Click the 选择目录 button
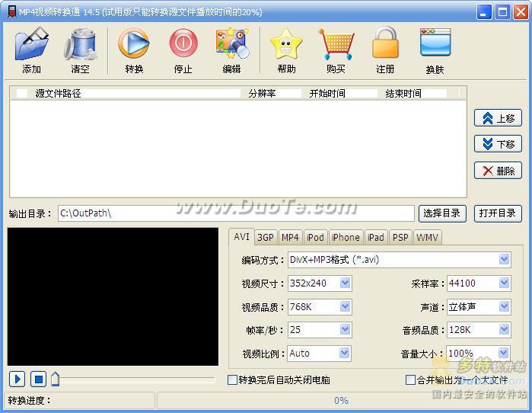This screenshot has height=413, width=532. point(441,213)
